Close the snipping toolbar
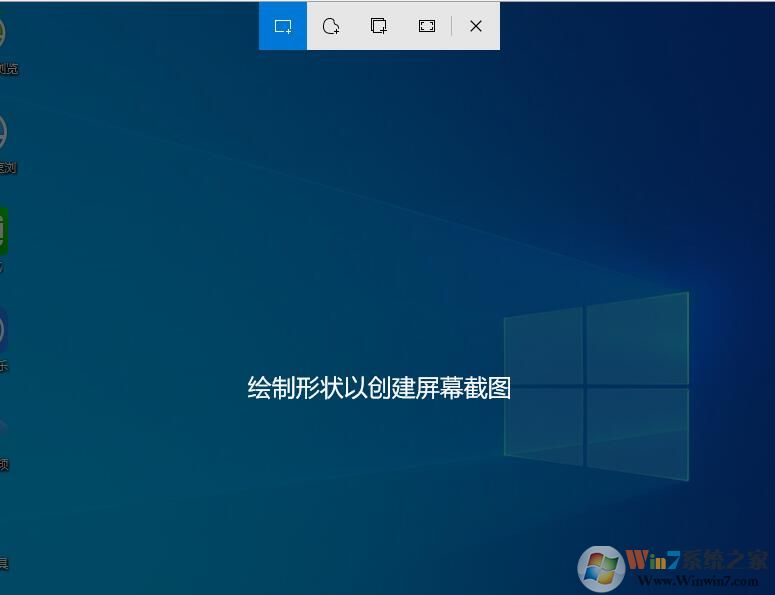Image resolution: width=775 pixels, height=595 pixels. click(475, 26)
